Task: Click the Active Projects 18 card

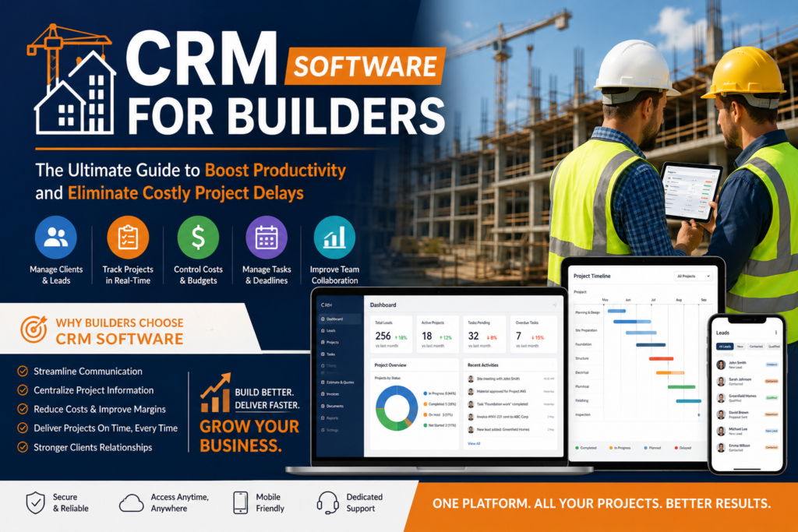Action: pyautogui.click(x=437, y=334)
